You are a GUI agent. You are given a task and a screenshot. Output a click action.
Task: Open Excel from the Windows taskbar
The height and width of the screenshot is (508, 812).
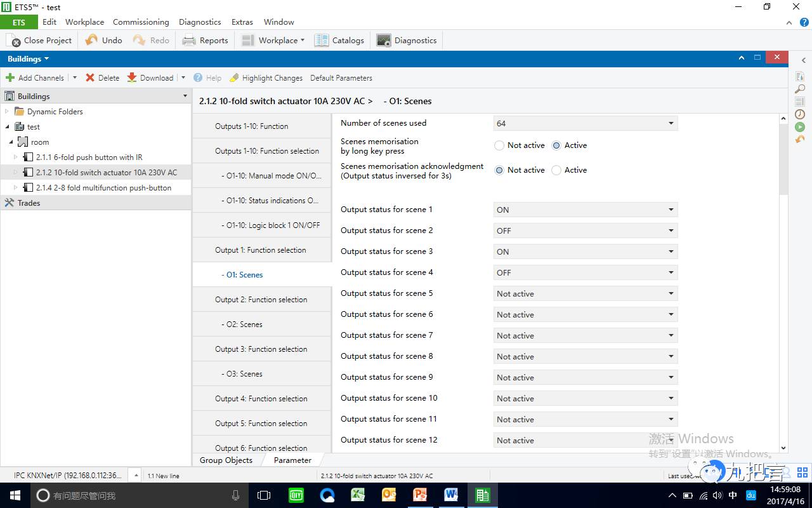pos(358,495)
